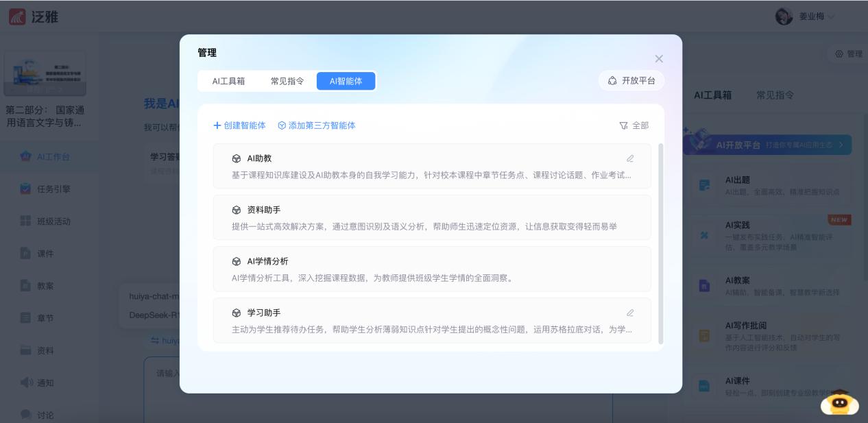This screenshot has width=868, height=423.
Task: Click the robot mascot assistant icon
Action: (839, 402)
